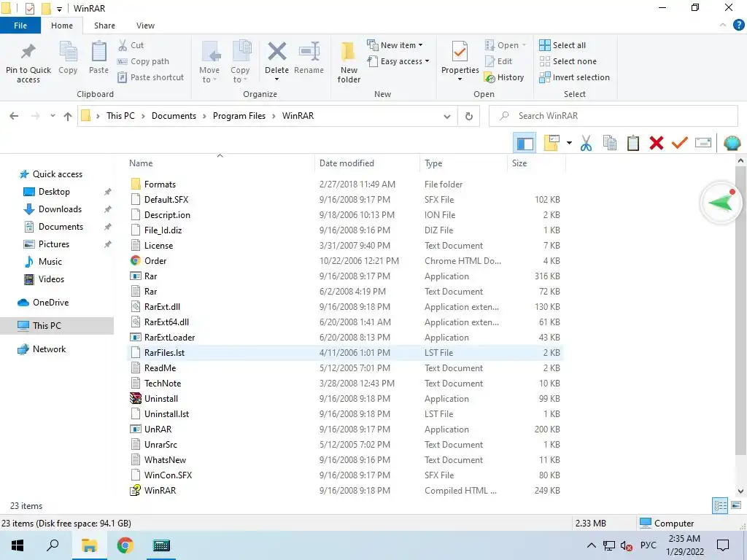Open Chrome from the taskbar

(125, 545)
